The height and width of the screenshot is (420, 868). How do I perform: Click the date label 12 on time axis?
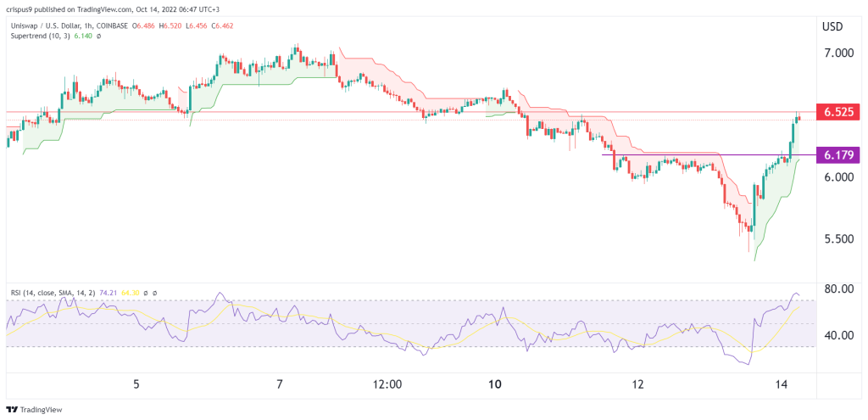click(x=637, y=384)
